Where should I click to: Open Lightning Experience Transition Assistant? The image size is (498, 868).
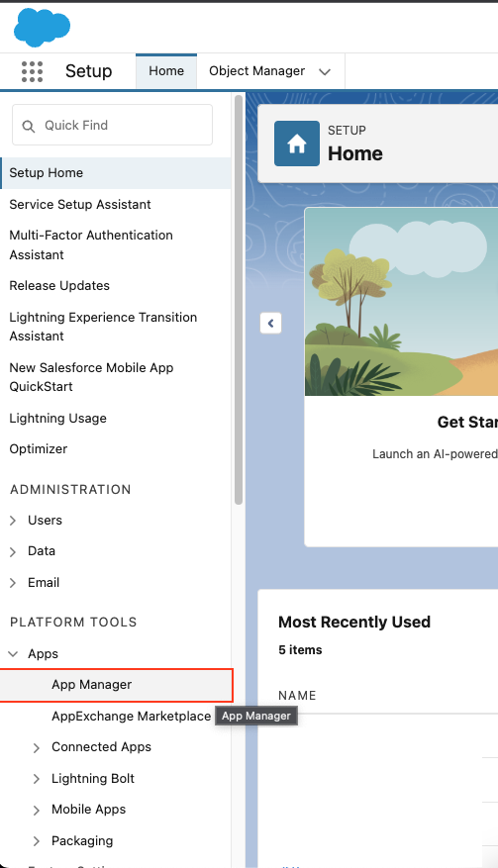103,327
